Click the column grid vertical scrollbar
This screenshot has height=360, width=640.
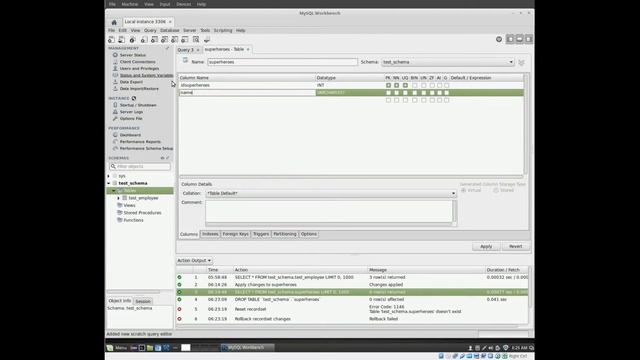pos(525,124)
